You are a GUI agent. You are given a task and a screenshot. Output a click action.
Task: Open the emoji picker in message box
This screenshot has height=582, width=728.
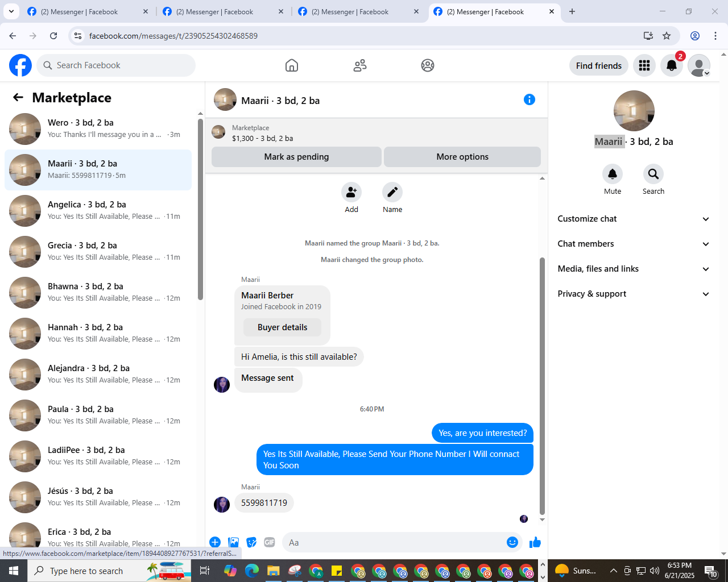512,542
